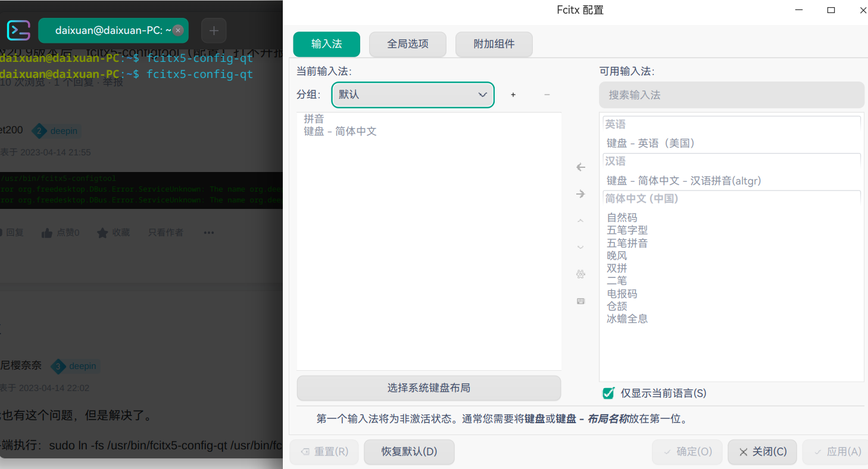Click the 恢复默认(D) button
Image resolution: width=868 pixels, height=469 pixels.
point(410,452)
